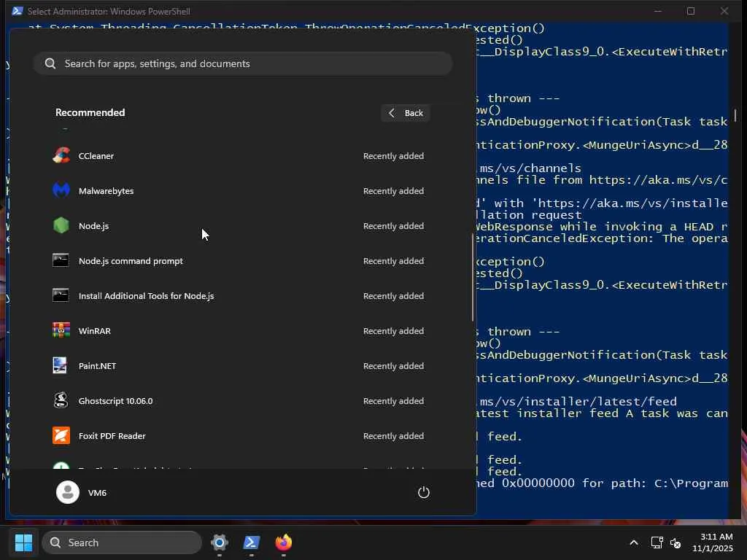Select the 'Paint.NET' label text
Screen dimensions: 747x560
click(97, 366)
